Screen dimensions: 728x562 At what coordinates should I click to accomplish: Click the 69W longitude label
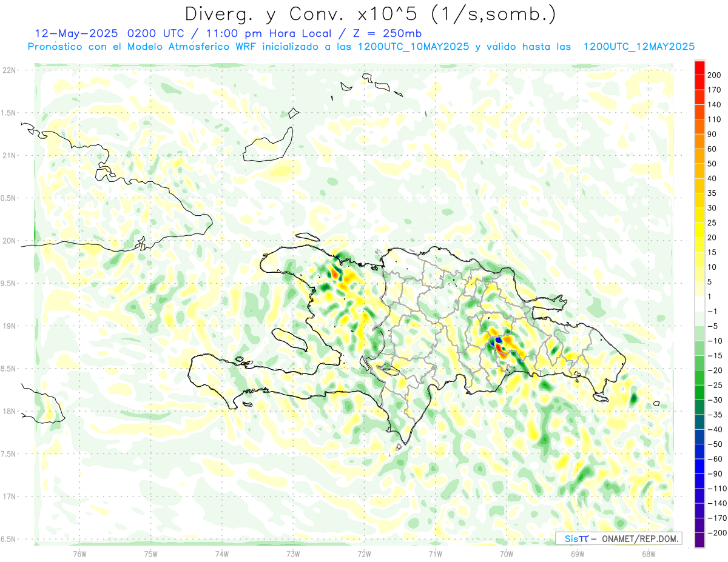(578, 554)
